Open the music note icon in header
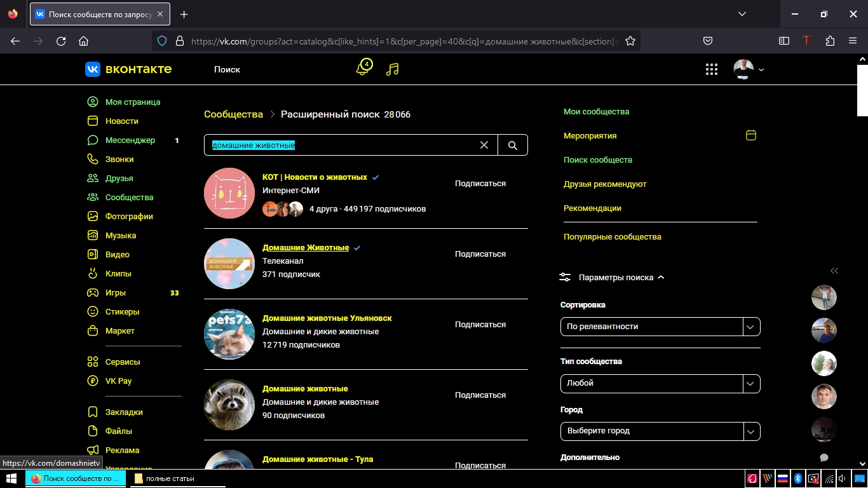This screenshot has height=488, width=868. (x=392, y=69)
